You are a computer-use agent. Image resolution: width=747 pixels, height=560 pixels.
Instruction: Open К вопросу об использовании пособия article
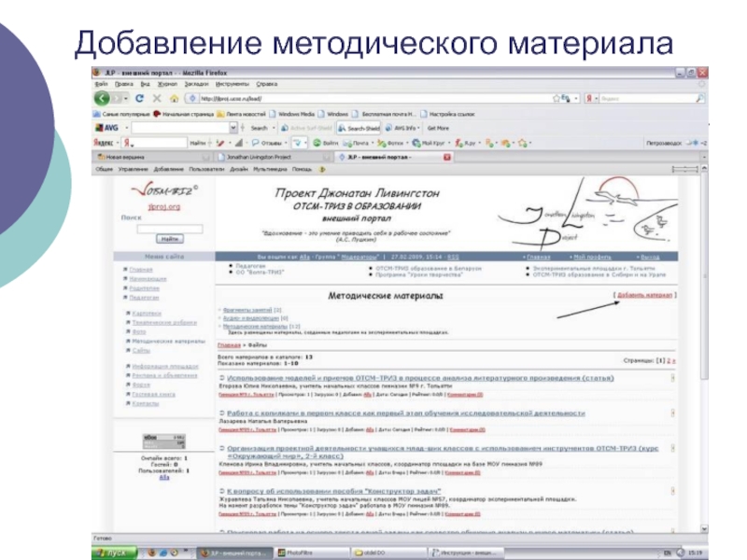click(x=334, y=491)
